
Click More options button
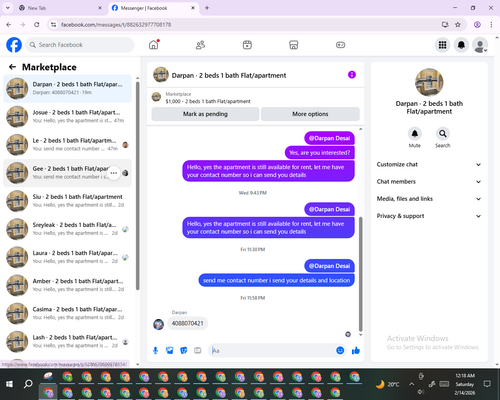pyautogui.click(x=310, y=114)
